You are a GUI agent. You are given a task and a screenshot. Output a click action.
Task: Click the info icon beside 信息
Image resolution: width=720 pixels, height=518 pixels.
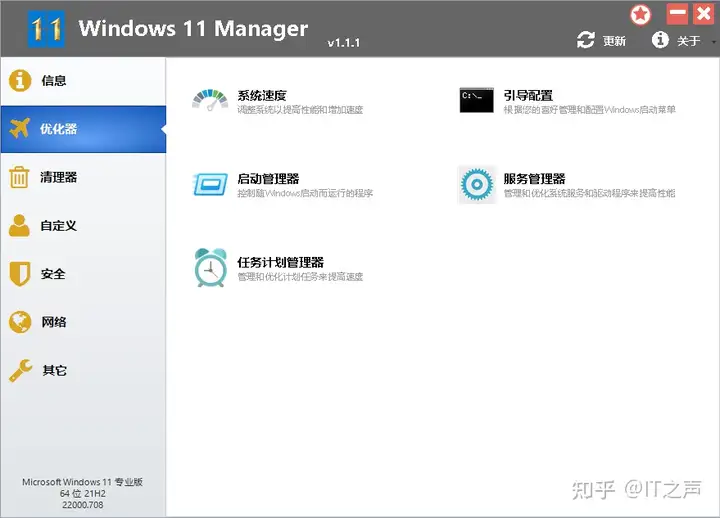click(x=20, y=81)
